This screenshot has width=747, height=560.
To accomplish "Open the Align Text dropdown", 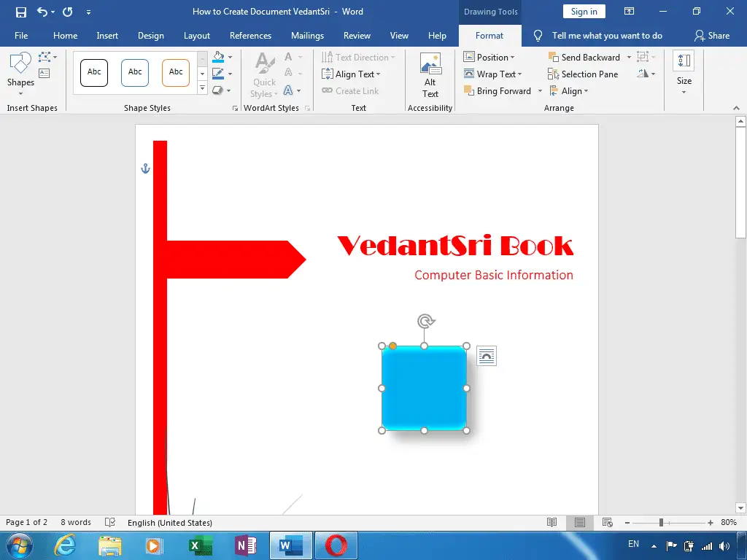I will (351, 74).
